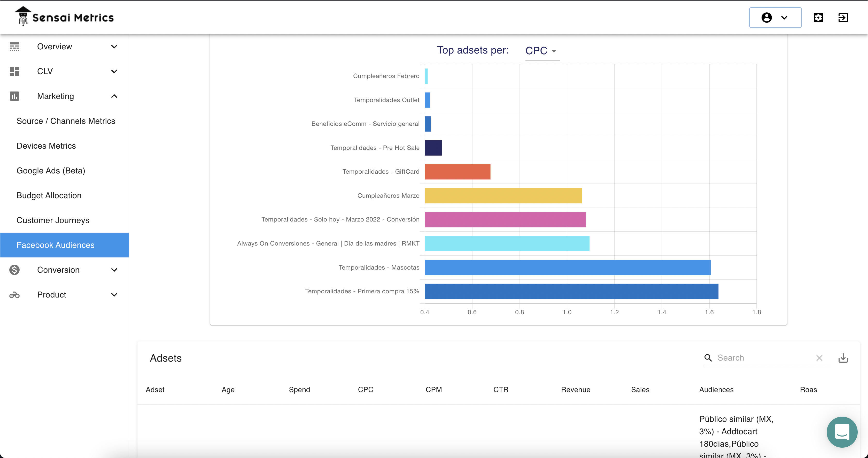Screen dimensions: 868x458
Task: Expand the CLV menu chevron
Action: [x=114, y=71]
